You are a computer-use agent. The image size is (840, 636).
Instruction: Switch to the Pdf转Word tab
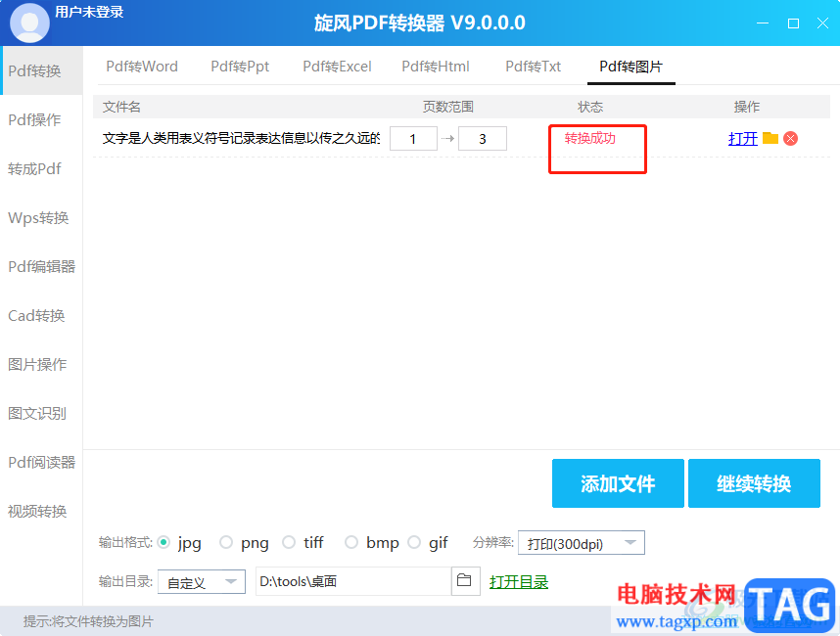pyautogui.click(x=142, y=67)
